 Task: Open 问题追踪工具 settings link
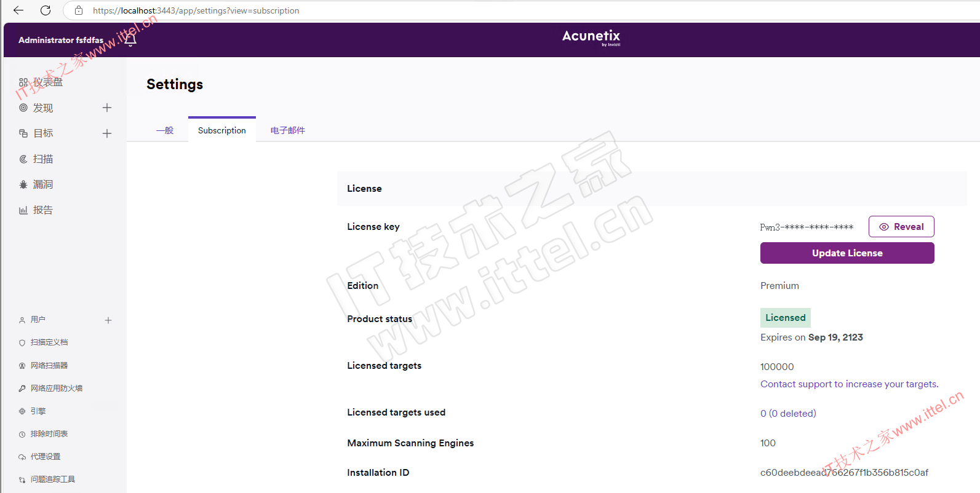53,479
